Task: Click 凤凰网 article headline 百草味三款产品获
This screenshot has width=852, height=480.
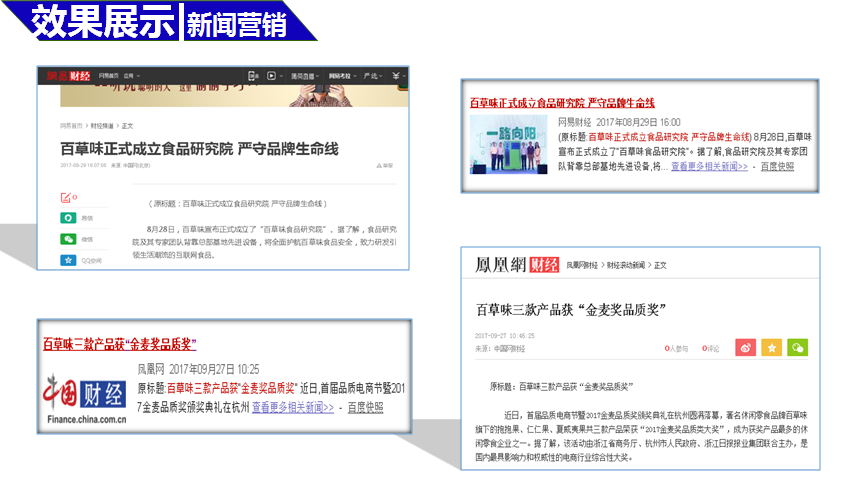Action: (571, 310)
